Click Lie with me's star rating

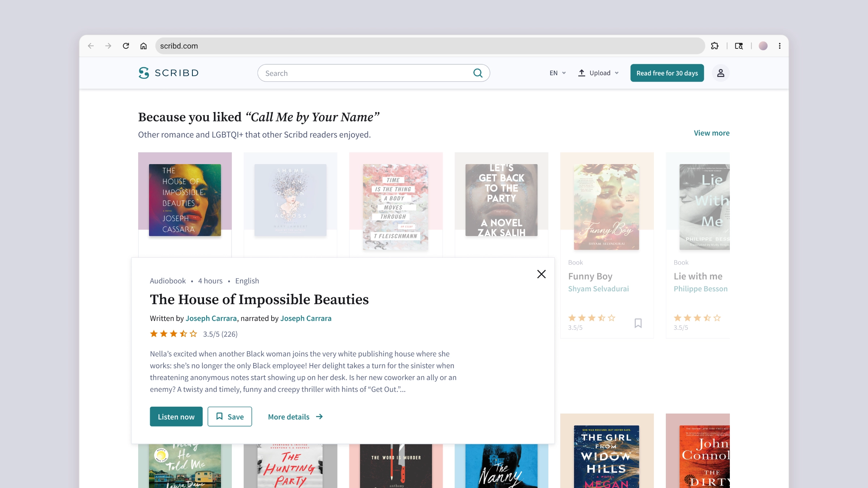pos(697,318)
